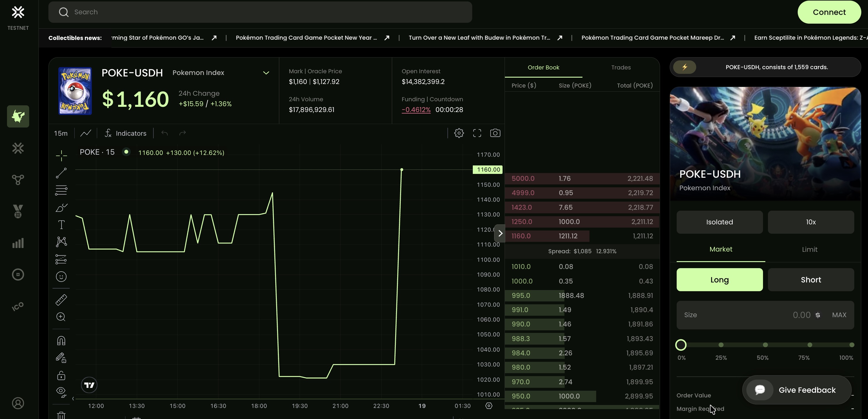868x419 pixels.
Task: Switch to the Trades tab
Action: click(x=621, y=67)
